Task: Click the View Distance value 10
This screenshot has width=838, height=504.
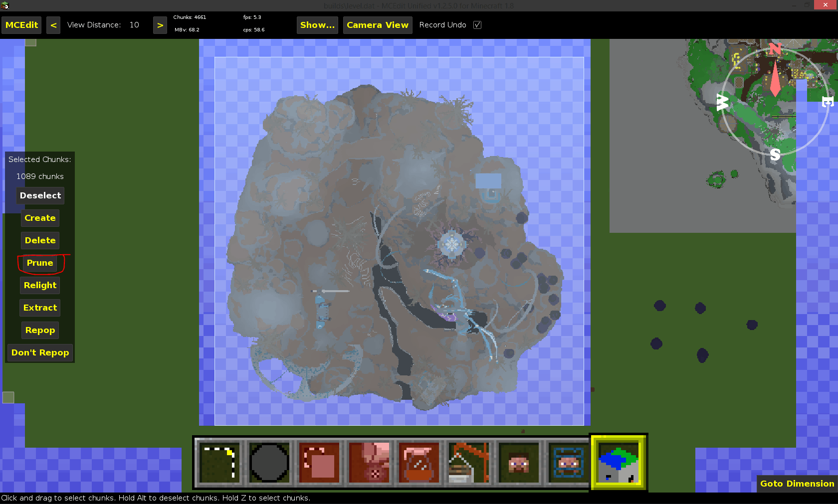Action: (x=134, y=25)
